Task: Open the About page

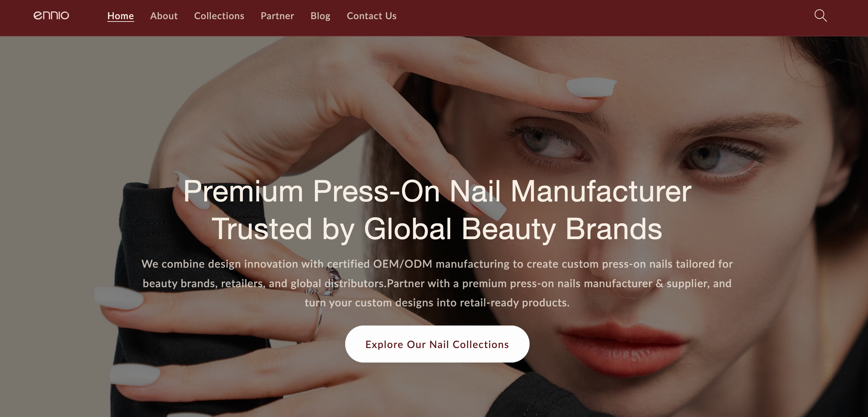Action: point(164,16)
